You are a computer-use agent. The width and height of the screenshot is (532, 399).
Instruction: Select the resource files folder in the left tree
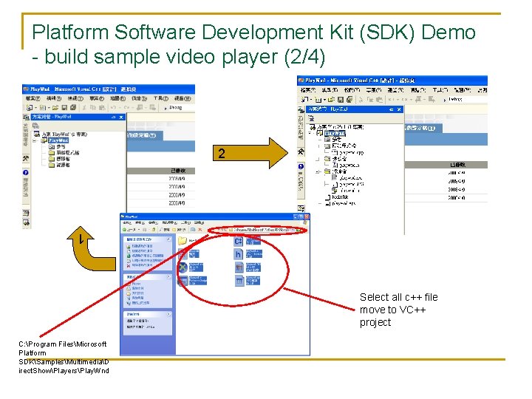click(59, 165)
